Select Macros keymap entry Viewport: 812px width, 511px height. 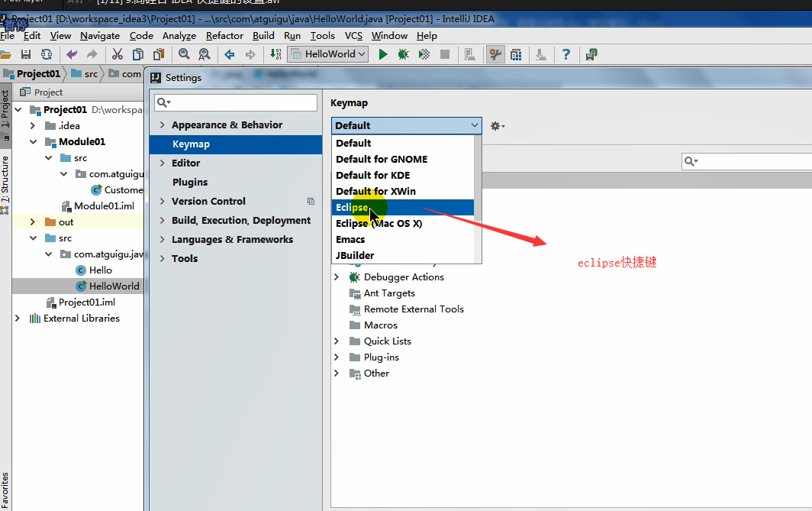[380, 325]
